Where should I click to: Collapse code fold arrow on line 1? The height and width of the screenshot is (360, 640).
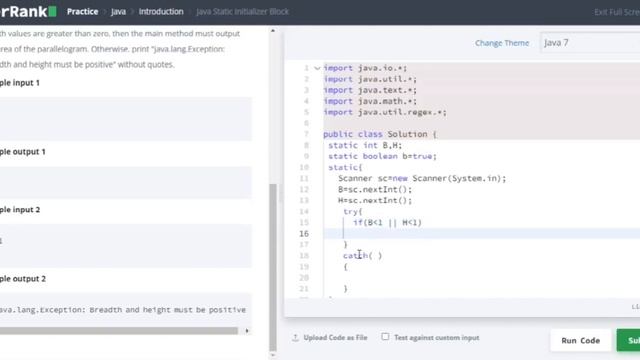[x=317, y=68]
